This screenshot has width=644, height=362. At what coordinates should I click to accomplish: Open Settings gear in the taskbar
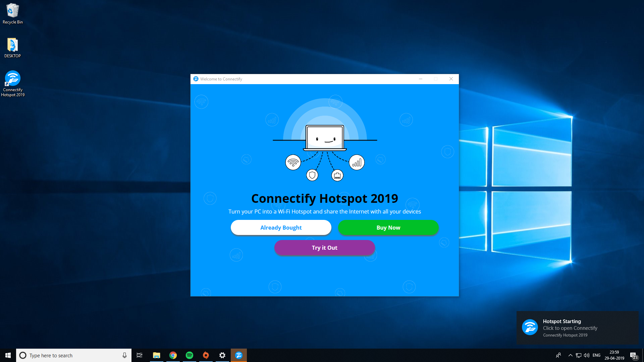click(222, 355)
